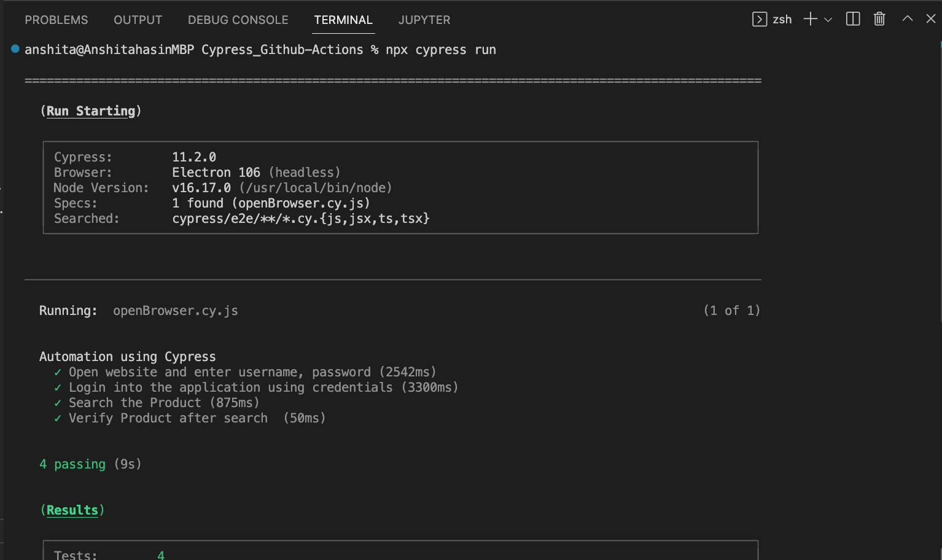This screenshot has height=560, width=942.
Task: Click the split-pane icon beside the trash icon
Action: tap(852, 18)
